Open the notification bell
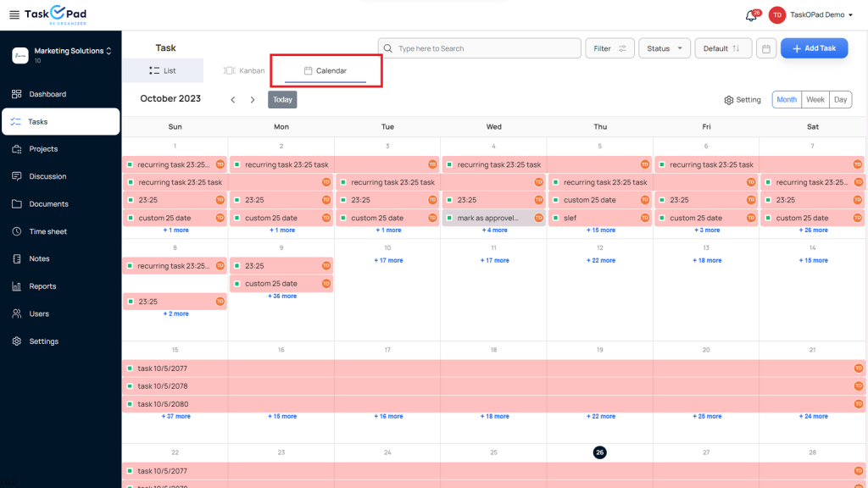The height and width of the screenshot is (488, 868). coord(750,15)
